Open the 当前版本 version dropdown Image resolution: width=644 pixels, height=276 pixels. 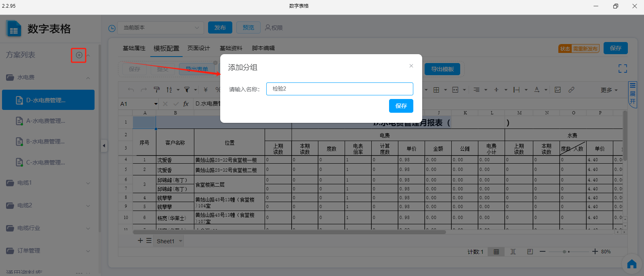tap(161, 28)
